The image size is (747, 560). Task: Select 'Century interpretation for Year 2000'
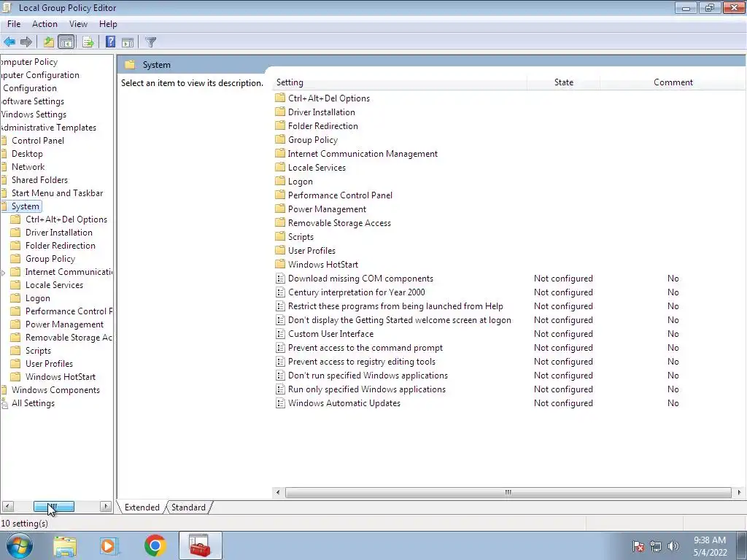pyautogui.click(x=356, y=292)
